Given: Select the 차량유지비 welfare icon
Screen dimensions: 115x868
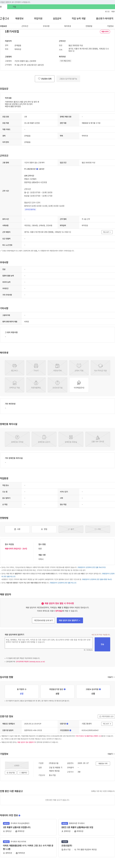Looking at the screenshot, I should (57, 368).
